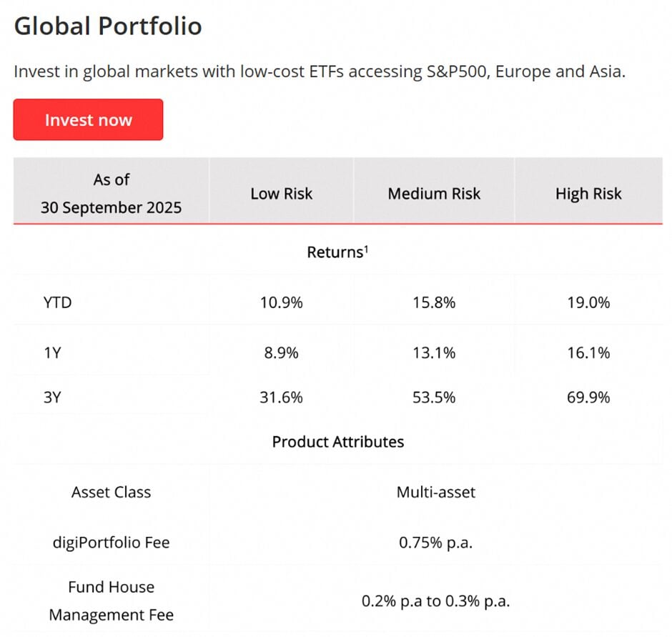Screen dimensions: 672x637
Task: Click the 69.9% three-year High Risk value
Action: pos(588,397)
